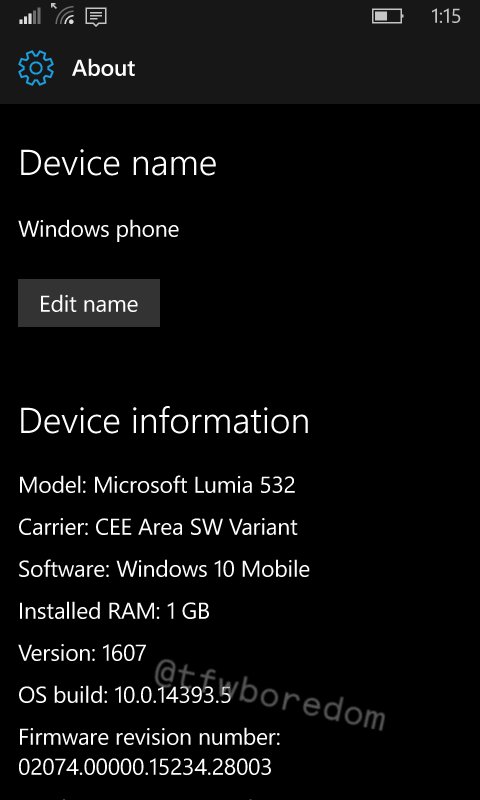Image resolution: width=480 pixels, height=800 pixels.
Task: Tap the Device name heading
Action: [118, 164]
